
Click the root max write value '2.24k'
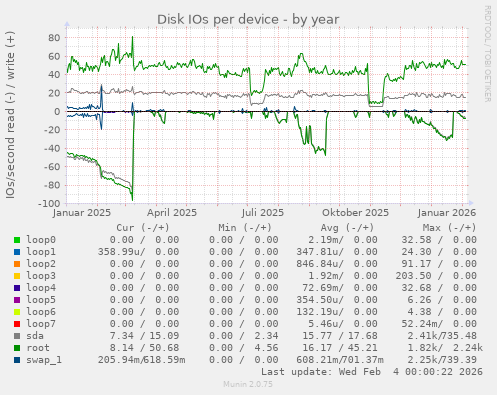pos(468,348)
